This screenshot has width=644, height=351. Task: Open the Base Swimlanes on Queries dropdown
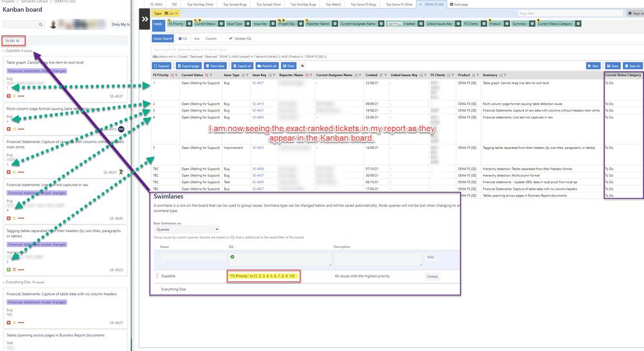click(186, 229)
